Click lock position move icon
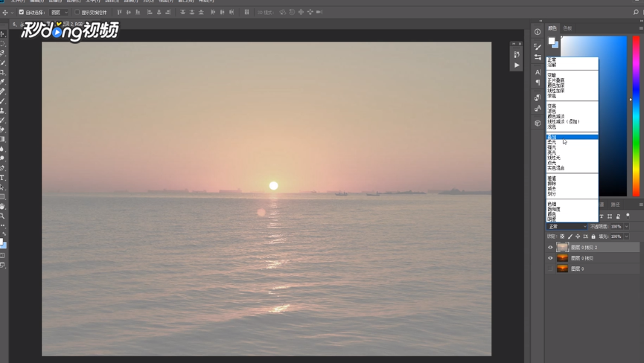This screenshot has width=644, height=363. [x=578, y=237]
